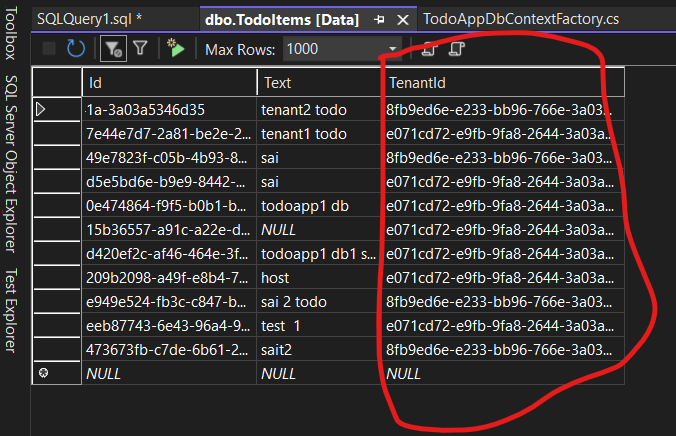The width and height of the screenshot is (676, 436).
Task: Click the NULL Text cell in new row
Action: (319, 373)
